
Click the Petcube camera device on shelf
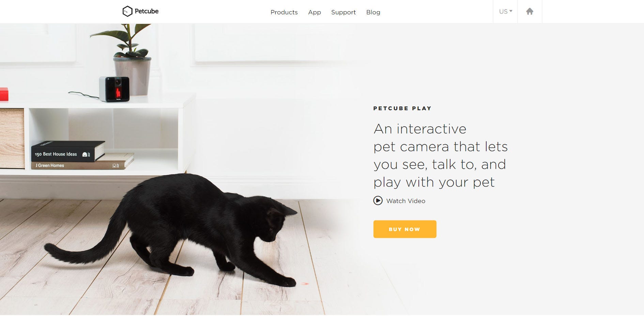coord(114,89)
